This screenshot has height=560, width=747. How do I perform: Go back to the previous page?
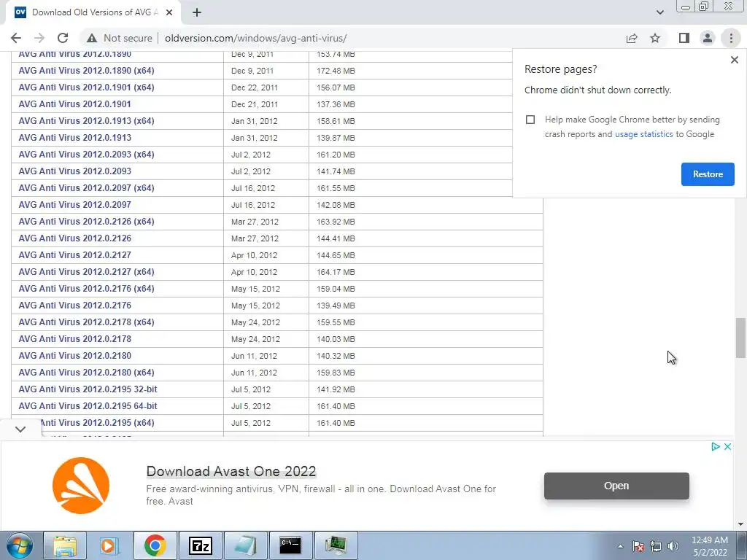16,38
